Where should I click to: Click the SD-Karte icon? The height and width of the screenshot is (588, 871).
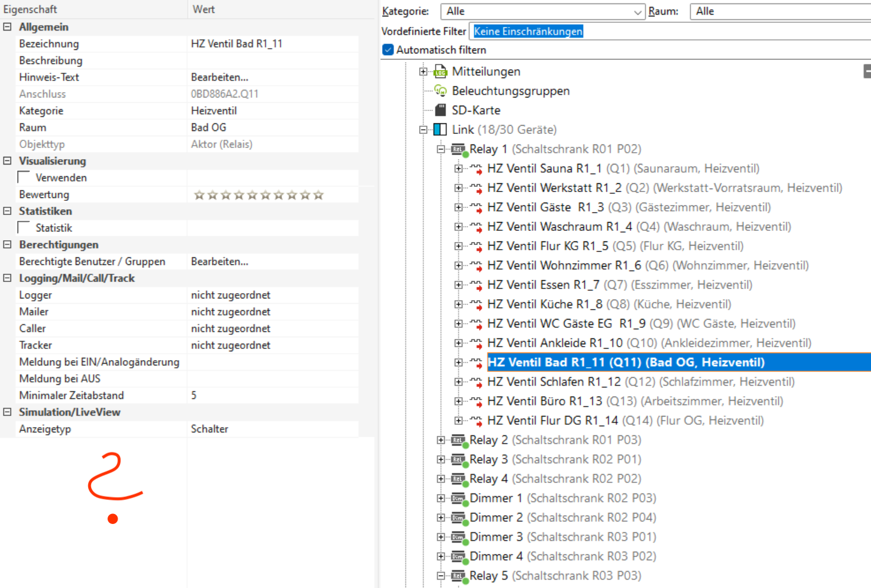click(440, 110)
